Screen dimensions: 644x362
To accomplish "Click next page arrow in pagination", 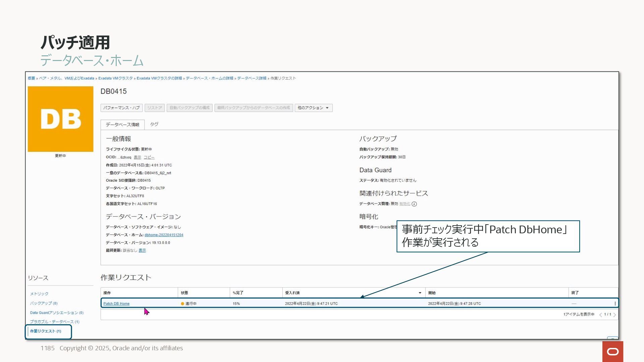I will coord(614,315).
